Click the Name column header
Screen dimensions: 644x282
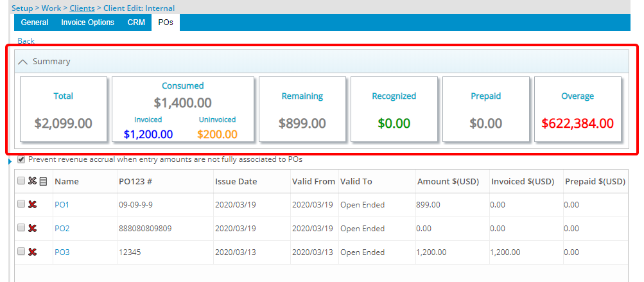[x=67, y=182]
